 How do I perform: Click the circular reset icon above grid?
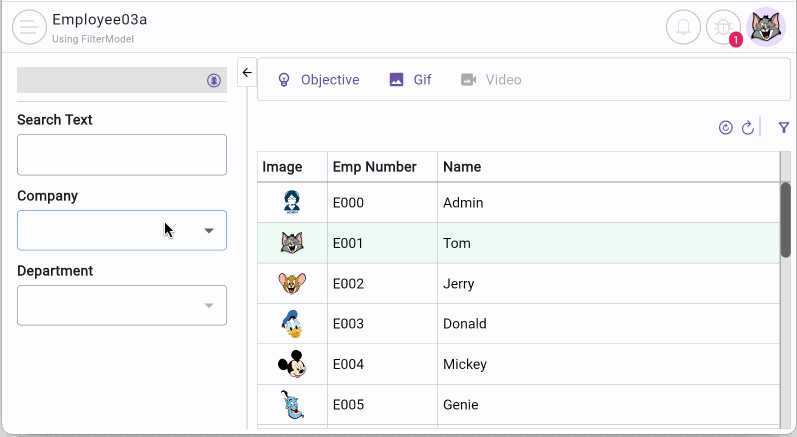(x=726, y=128)
